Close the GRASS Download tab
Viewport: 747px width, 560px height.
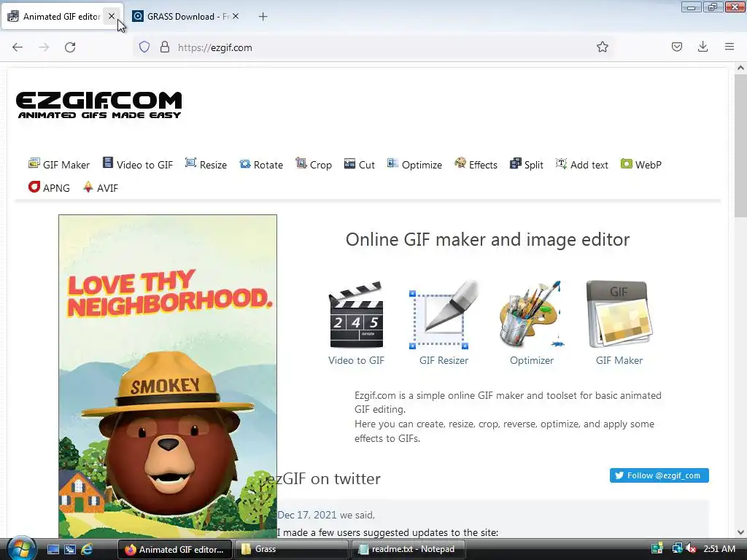pos(236,16)
